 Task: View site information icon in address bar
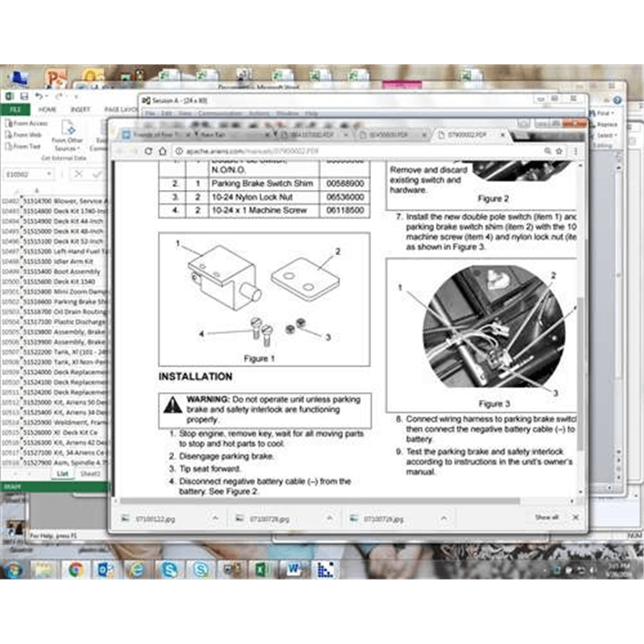[179, 151]
